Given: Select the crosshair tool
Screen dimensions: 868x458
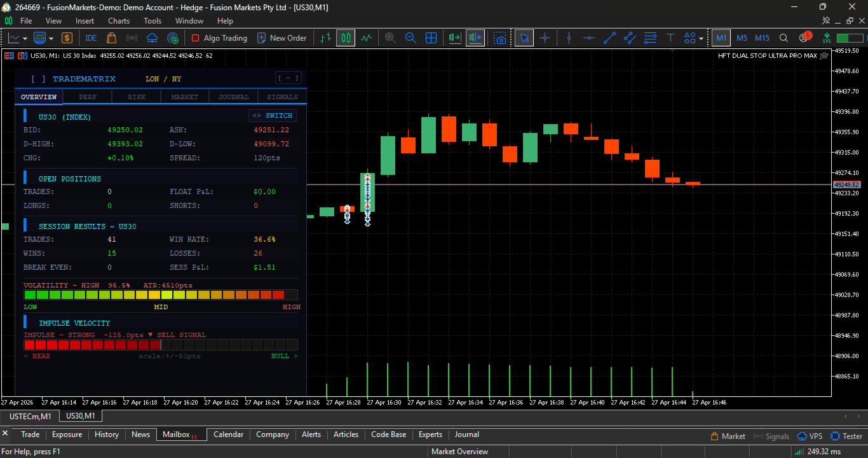Looking at the screenshot, I should tap(545, 38).
